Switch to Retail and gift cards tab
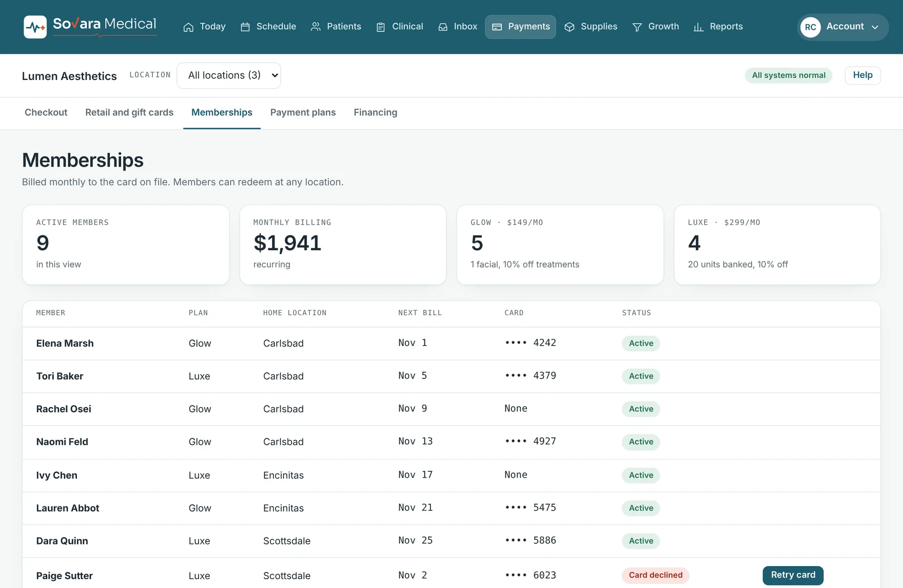The image size is (903, 588). tap(129, 112)
